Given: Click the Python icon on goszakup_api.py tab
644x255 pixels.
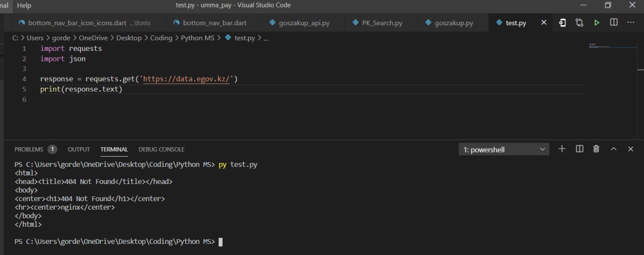Looking at the screenshot, I should click(x=273, y=23).
